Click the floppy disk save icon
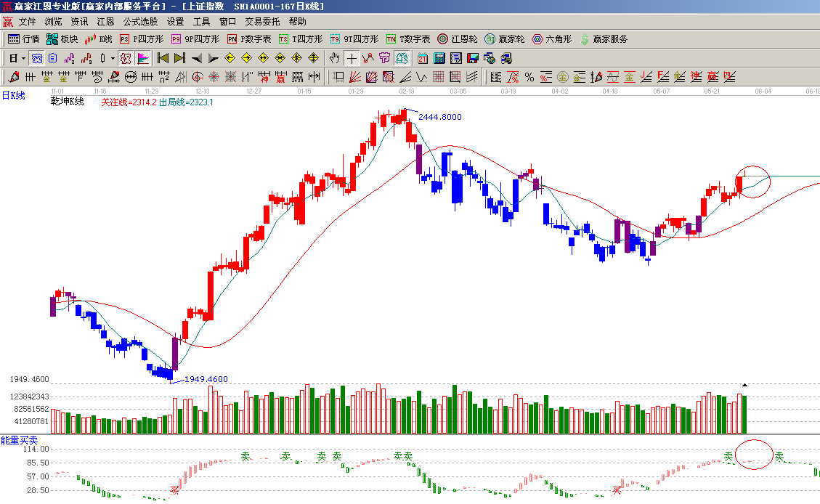The image size is (820, 504). click(x=472, y=58)
